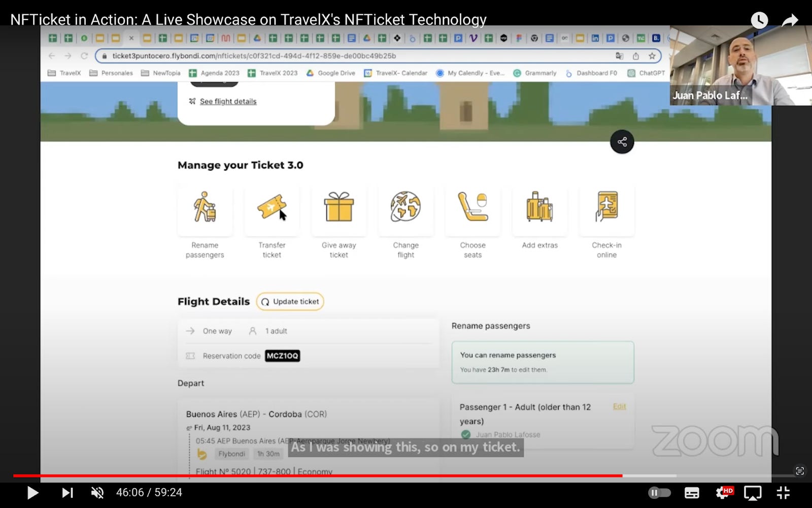This screenshot has width=812, height=508.
Task: Open the Grammarly bookmark
Action: (535, 73)
